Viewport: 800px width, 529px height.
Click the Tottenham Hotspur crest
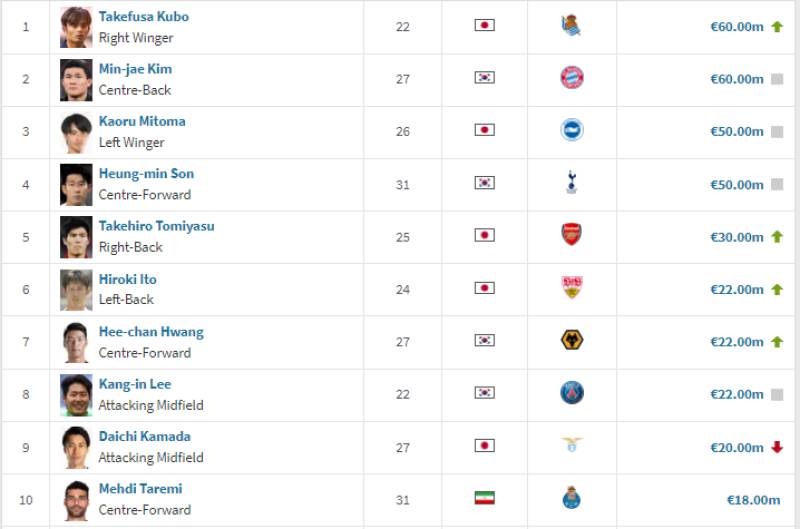click(x=571, y=183)
